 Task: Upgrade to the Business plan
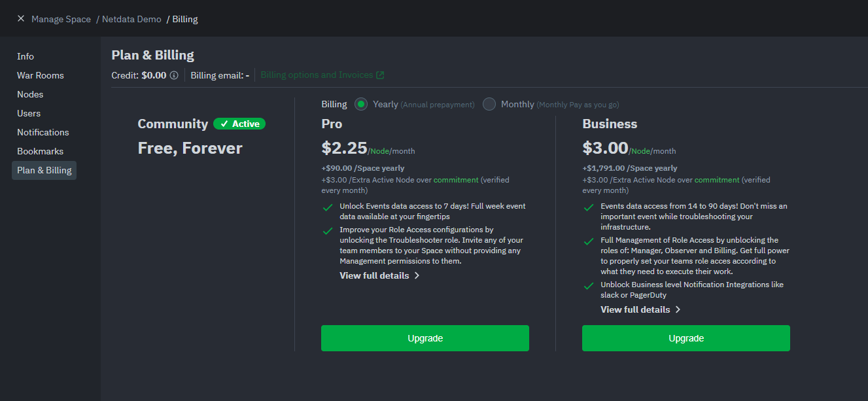[686, 338]
